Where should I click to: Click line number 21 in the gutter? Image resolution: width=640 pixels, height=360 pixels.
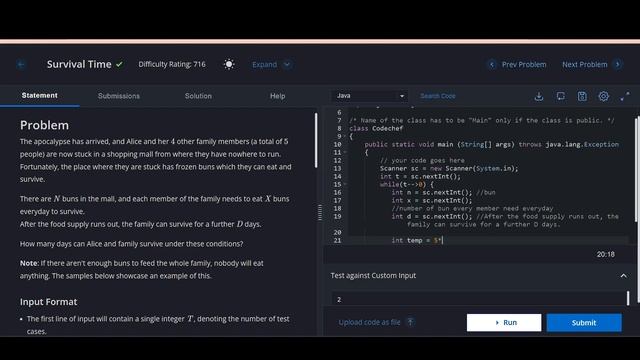tap(337, 240)
